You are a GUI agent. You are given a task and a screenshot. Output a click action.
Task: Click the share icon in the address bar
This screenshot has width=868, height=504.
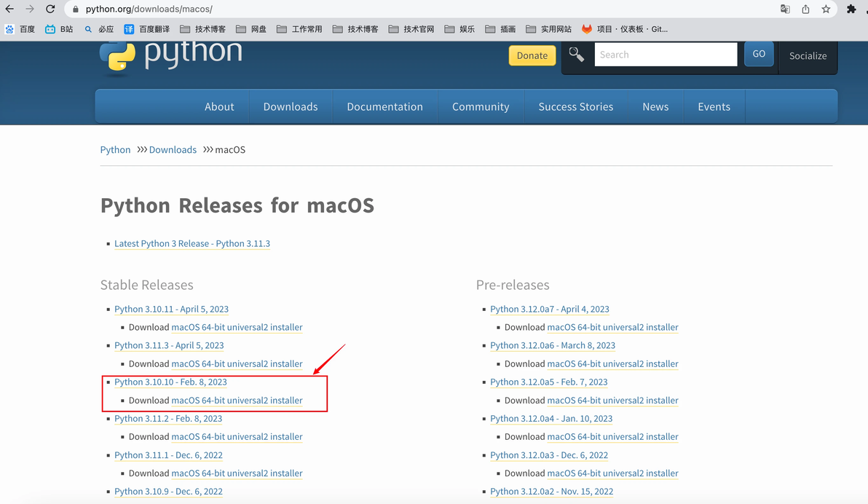point(805,9)
